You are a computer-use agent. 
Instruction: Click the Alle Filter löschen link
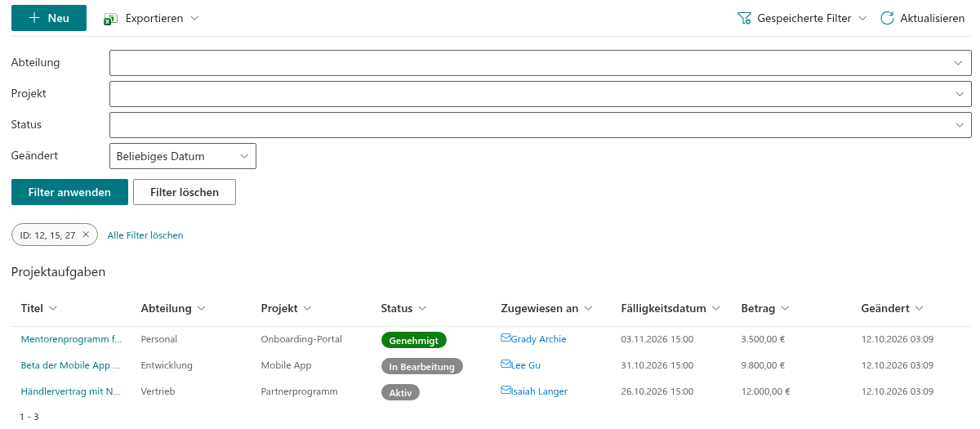[145, 235]
